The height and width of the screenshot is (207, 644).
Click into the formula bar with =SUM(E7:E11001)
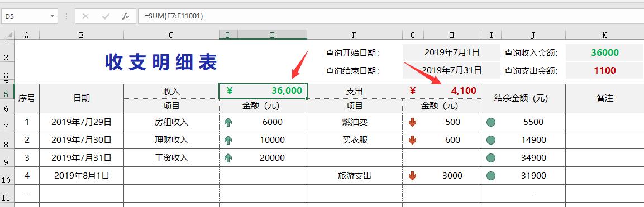pyautogui.click(x=390, y=16)
